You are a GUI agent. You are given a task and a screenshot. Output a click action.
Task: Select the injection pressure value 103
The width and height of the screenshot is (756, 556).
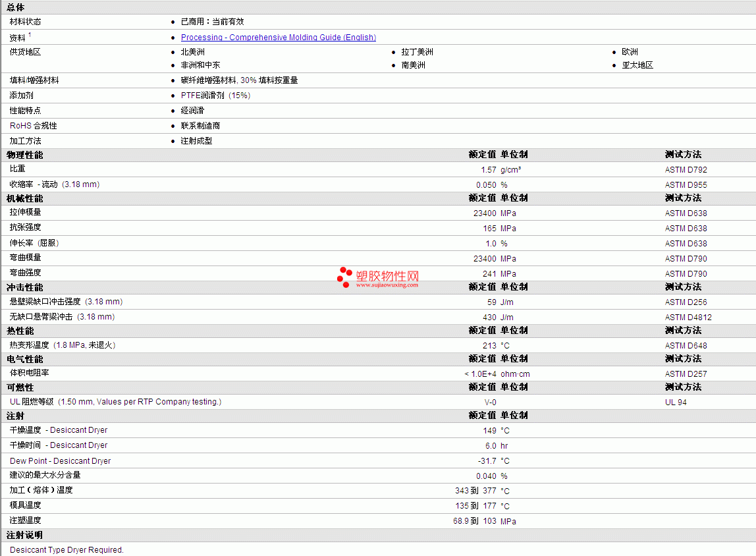(x=489, y=521)
